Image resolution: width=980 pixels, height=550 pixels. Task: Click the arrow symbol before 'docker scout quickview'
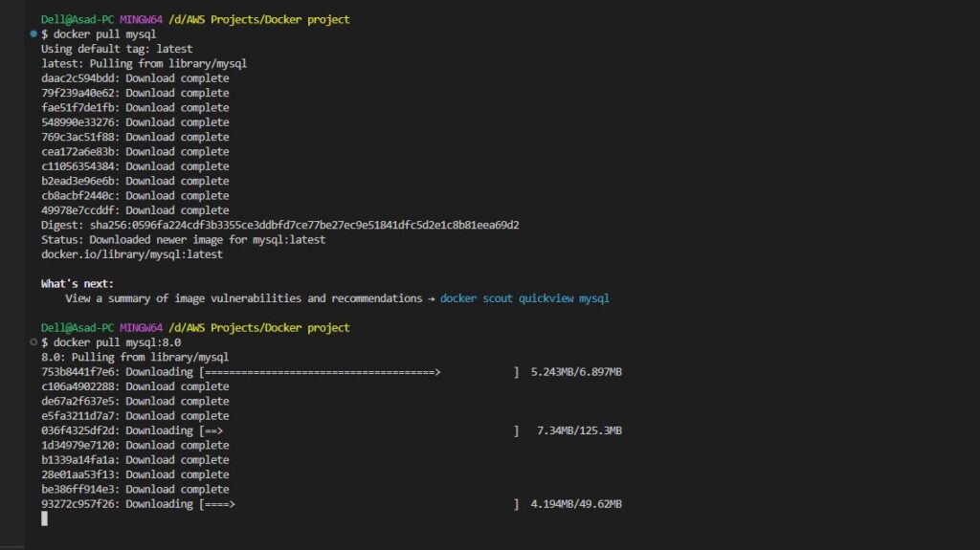pyautogui.click(x=432, y=298)
